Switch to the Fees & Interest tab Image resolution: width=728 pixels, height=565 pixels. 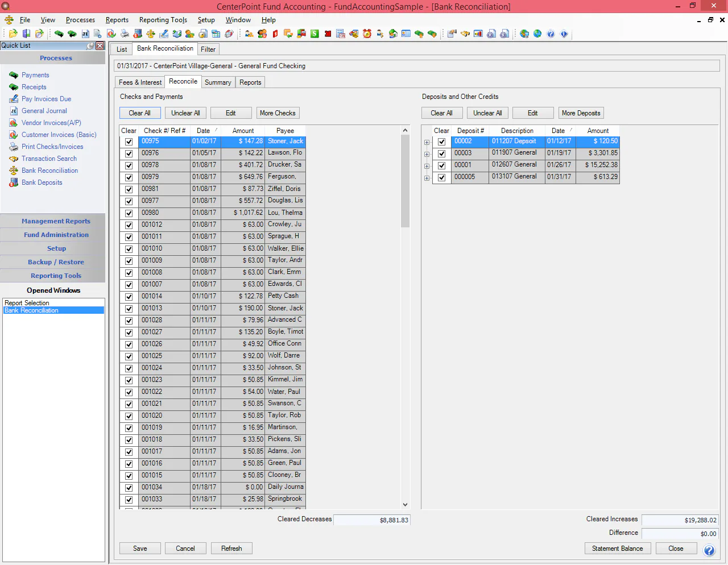(140, 82)
